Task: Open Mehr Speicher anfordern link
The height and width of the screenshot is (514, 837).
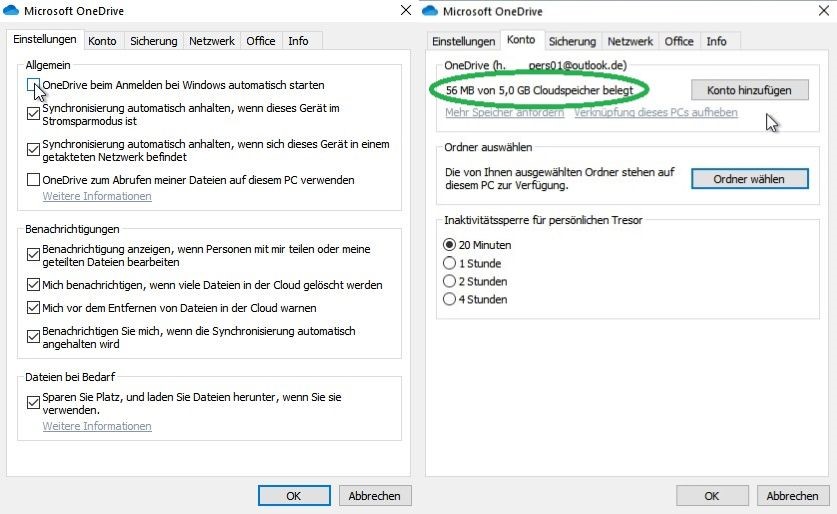Action: tap(504, 112)
